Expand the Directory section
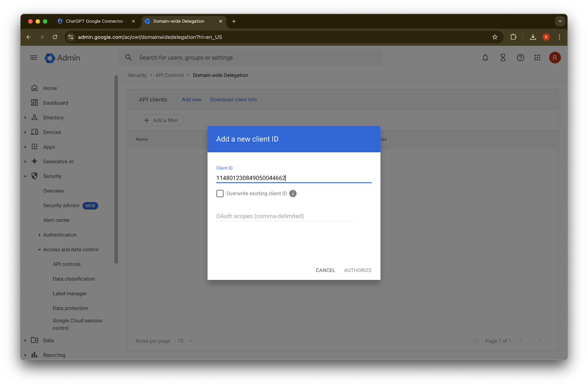 [x=25, y=118]
